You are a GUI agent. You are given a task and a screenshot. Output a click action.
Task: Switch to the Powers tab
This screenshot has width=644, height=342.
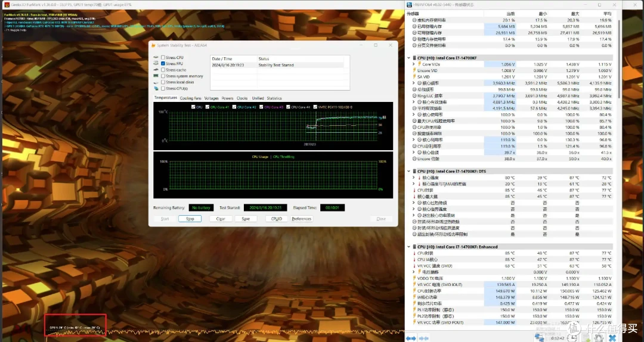pos(227,98)
